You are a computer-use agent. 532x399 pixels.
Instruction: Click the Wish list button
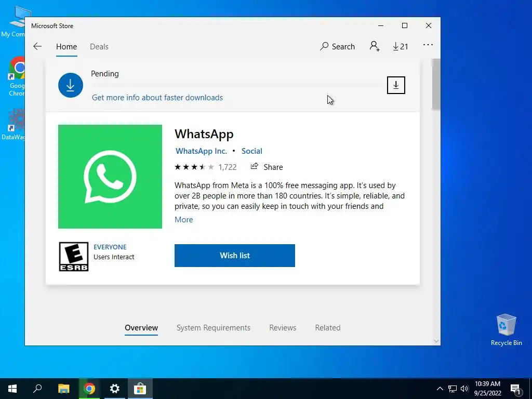[x=235, y=256]
